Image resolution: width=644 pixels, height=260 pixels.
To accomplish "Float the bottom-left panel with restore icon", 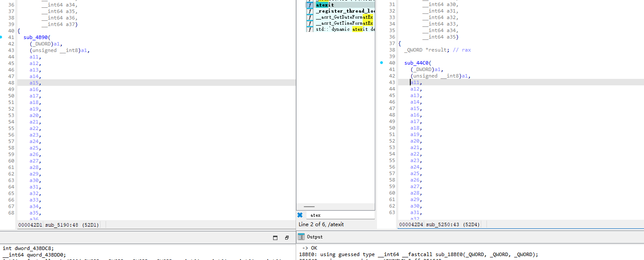I will click(287, 238).
